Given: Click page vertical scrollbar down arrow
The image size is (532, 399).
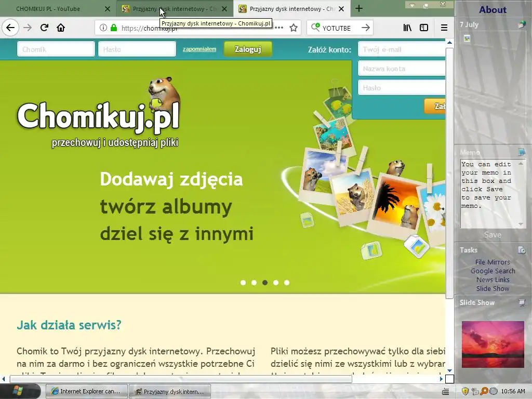Looking at the screenshot, I should coord(449,370).
